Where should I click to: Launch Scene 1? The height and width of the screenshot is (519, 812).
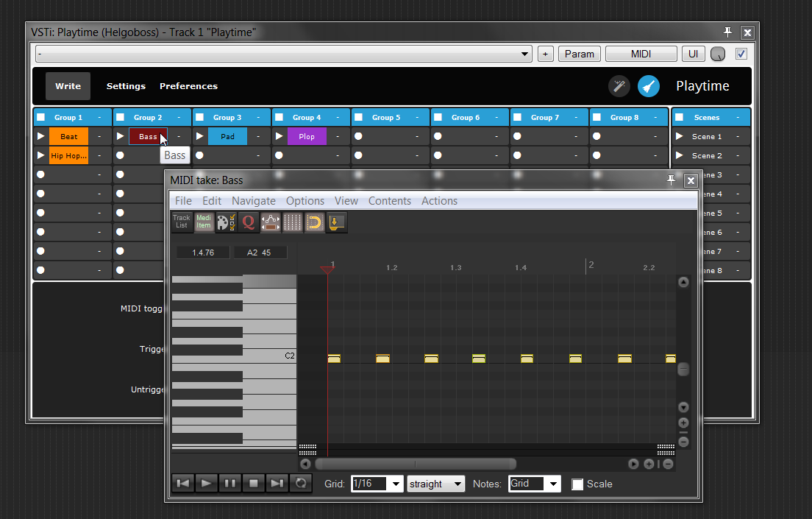[680, 136]
